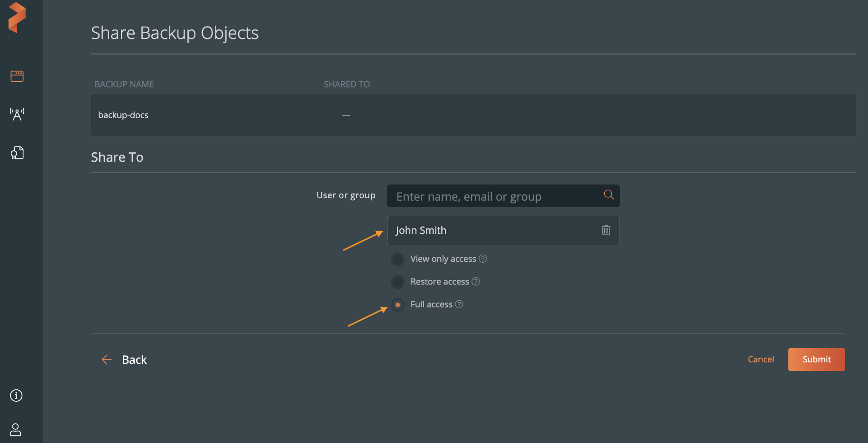
Task: Open the user profile icon
Action: pyautogui.click(x=16, y=430)
